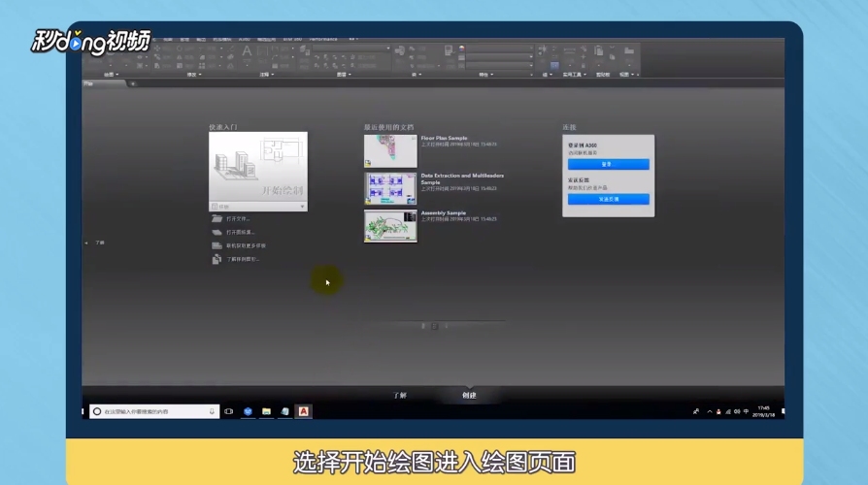Show hidden system tray icons
868x485 pixels.
pos(710,411)
